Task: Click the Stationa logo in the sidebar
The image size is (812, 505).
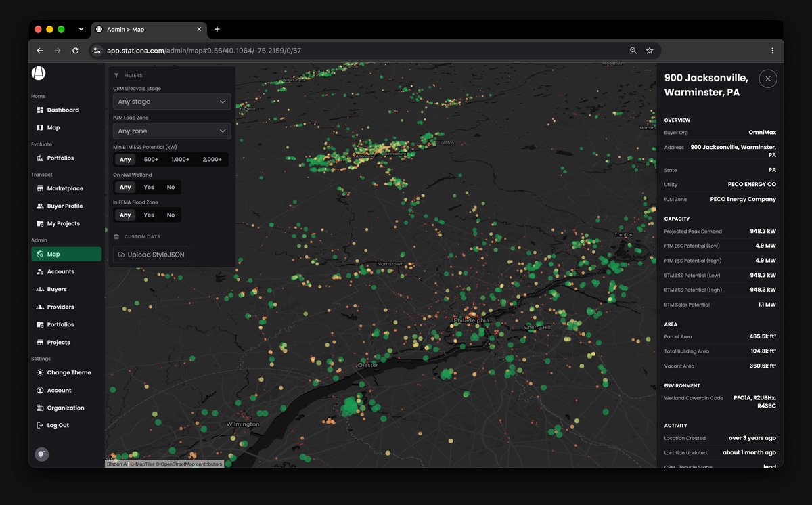Action: tap(39, 72)
